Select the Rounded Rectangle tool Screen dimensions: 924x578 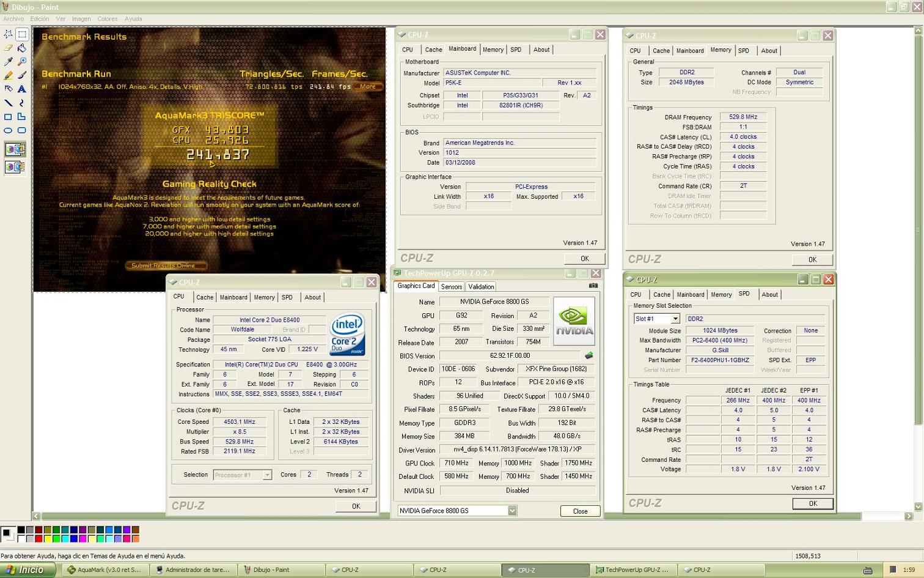pyautogui.click(x=22, y=130)
